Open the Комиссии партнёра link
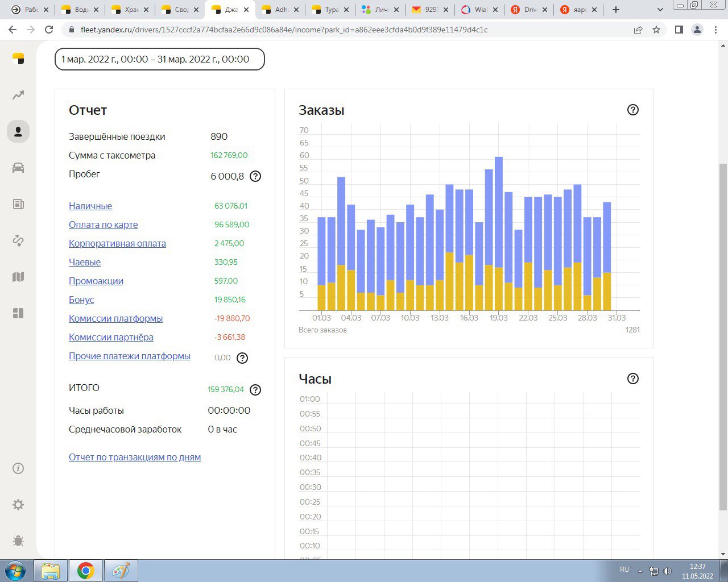Viewport: 728px width, 582px height. 111,337
